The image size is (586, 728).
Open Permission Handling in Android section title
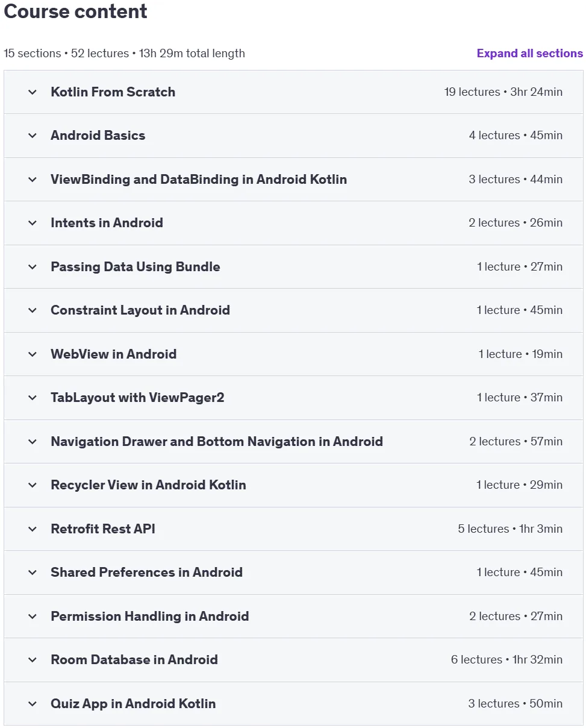149,616
